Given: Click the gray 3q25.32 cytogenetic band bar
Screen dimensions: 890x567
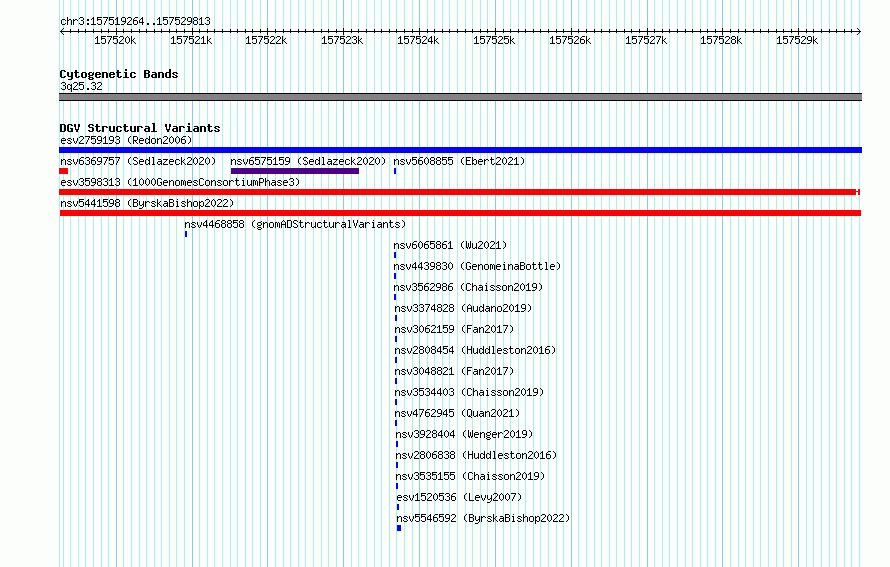Looking at the screenshot, I should coord(460,97).
